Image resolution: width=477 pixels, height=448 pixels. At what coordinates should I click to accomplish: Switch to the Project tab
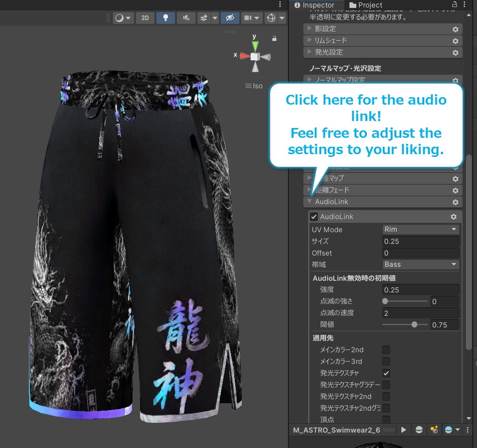coord(366,5)
